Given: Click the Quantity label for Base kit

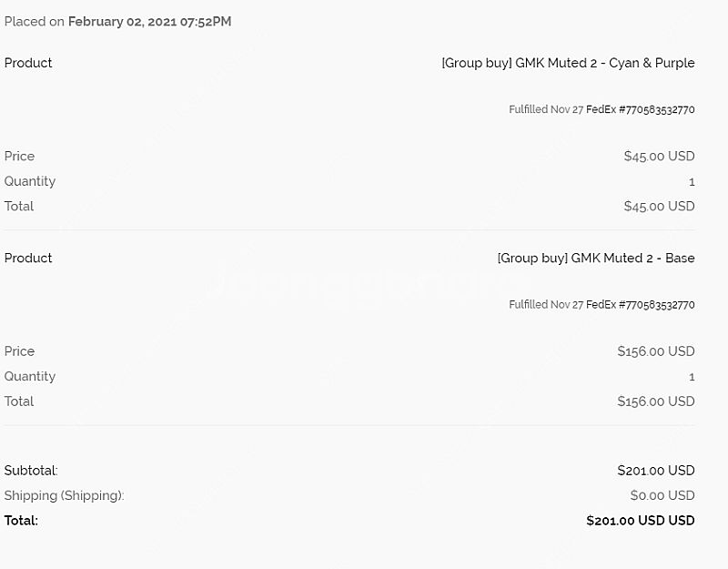Looking at the screenshot, I should 30,376.
